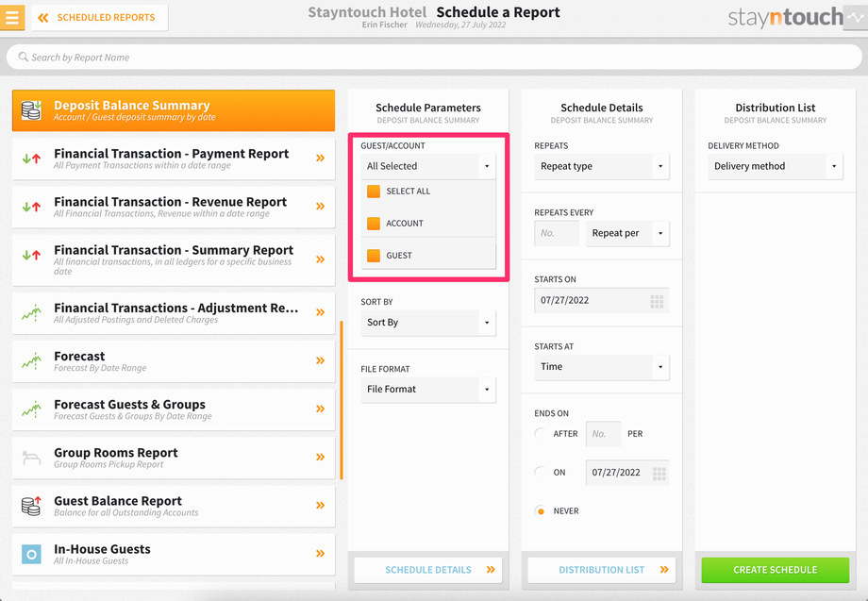
Task: Click the report list orange scrollbar
Action: pyautogui.click(x=341, y=400)
